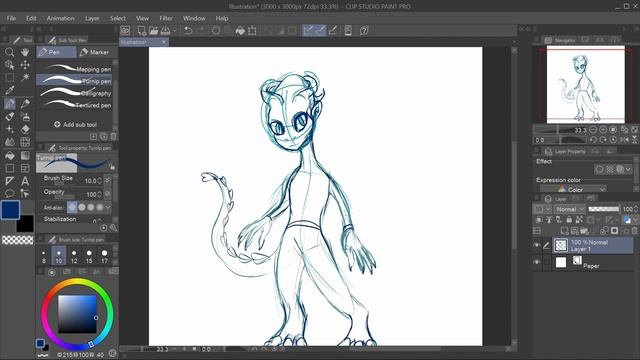Toggle Clip to layer below icon
This screenshot has height=360, width=640.
click(x=539, y=220)
